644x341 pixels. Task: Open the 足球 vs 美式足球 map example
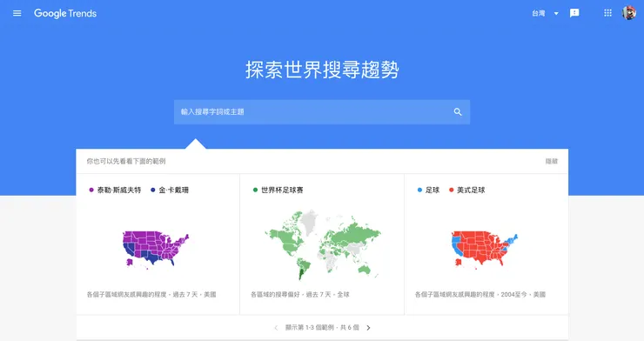tap(486, 244)
